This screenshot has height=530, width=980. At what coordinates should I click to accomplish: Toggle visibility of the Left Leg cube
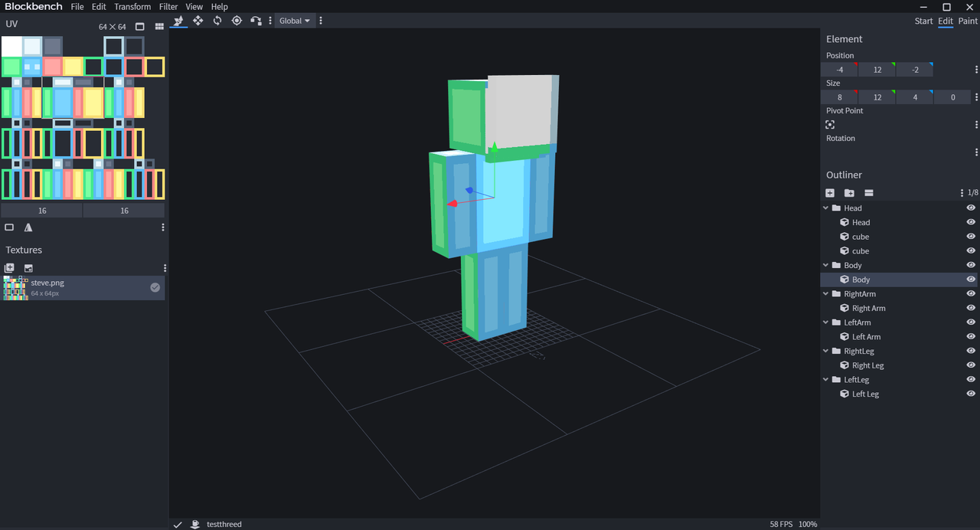pos(971,394)
